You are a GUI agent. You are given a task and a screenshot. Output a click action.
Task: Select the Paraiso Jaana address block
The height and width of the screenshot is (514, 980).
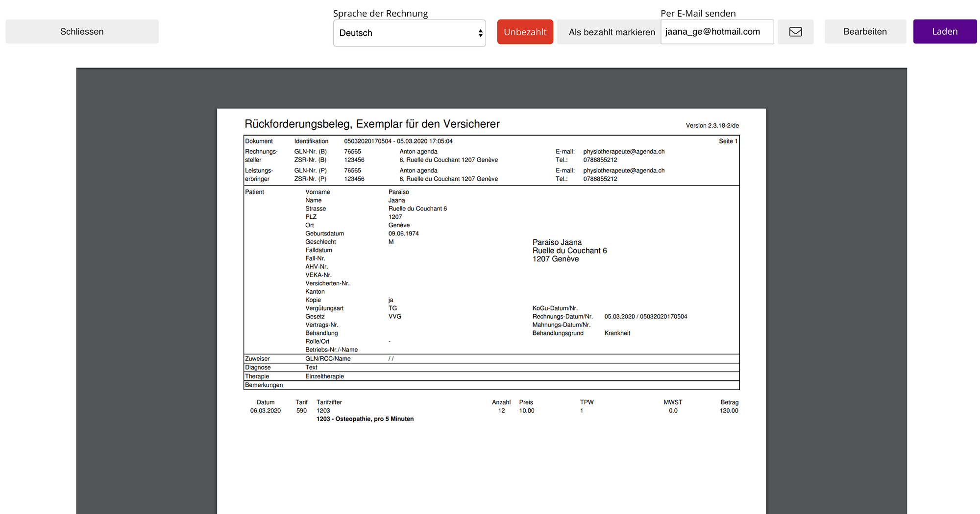click(569, 251)
